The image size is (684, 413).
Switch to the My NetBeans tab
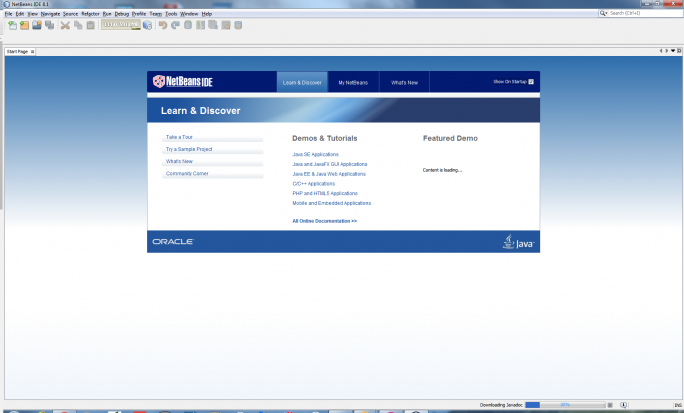click(353, 82)
